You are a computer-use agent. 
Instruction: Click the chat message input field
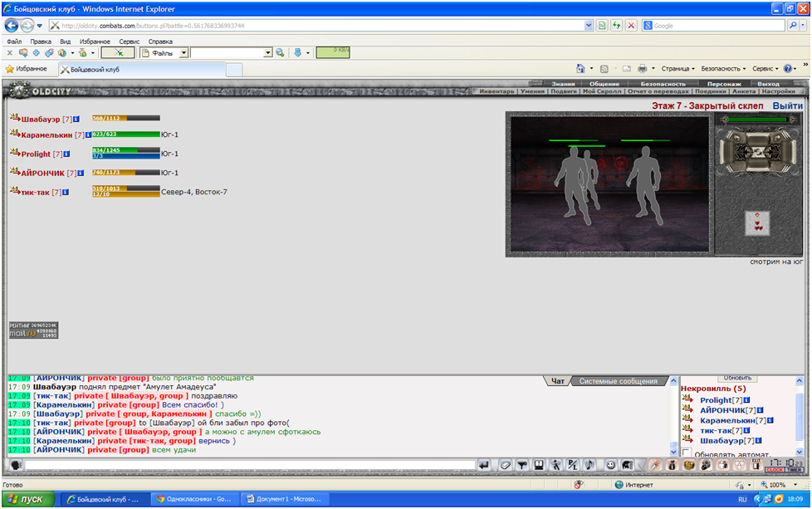pos(250,465)
